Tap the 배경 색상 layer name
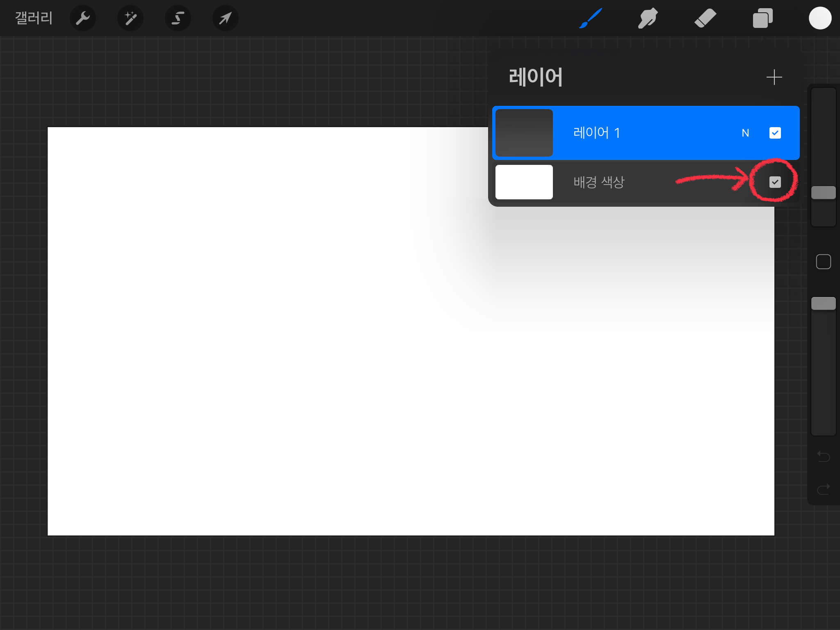Viewport: 840px width, 630px height. tap(598, 182)
